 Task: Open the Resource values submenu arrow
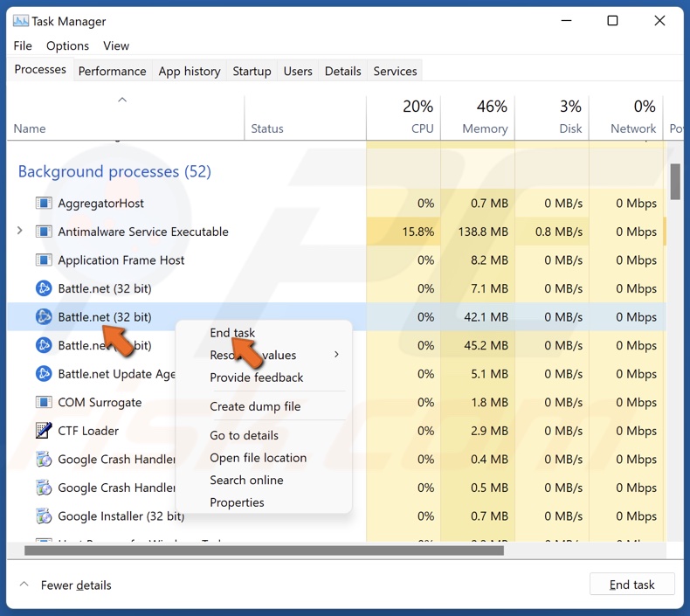(x=336, y=355)
